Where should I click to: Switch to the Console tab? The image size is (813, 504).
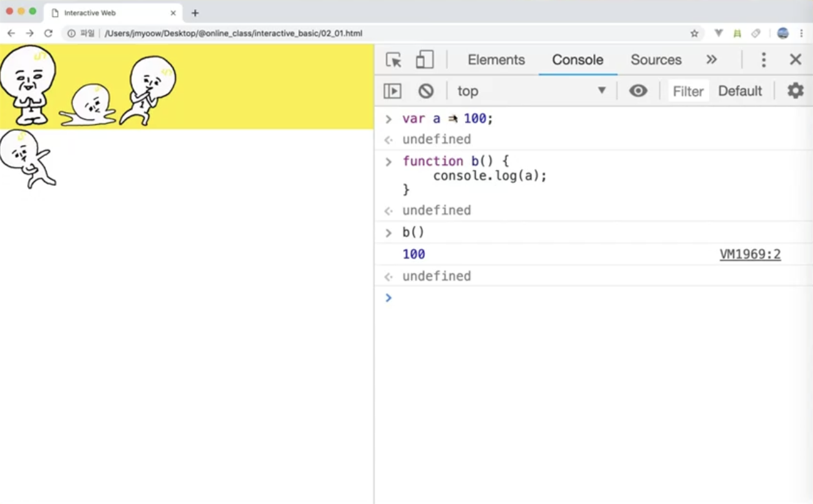point(577,60)
